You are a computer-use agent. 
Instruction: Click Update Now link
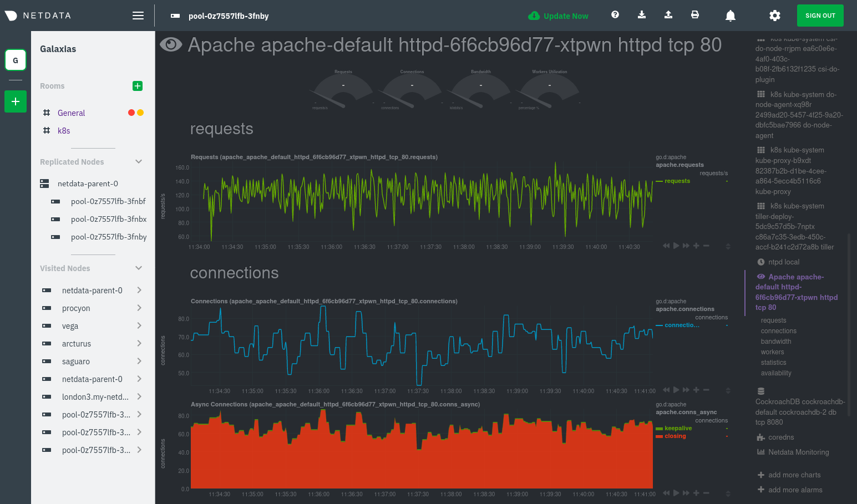(559, 16)
